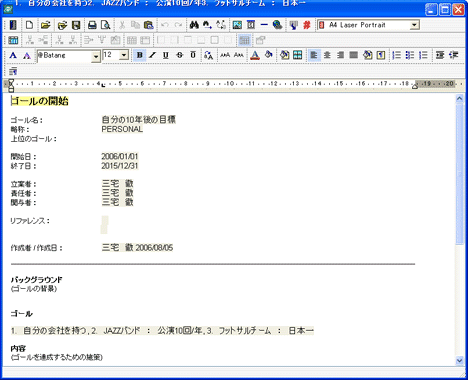This screenshot has height=380, width=468.
Task: Toggle Italic formatting
Action: [x=153, y=55]
